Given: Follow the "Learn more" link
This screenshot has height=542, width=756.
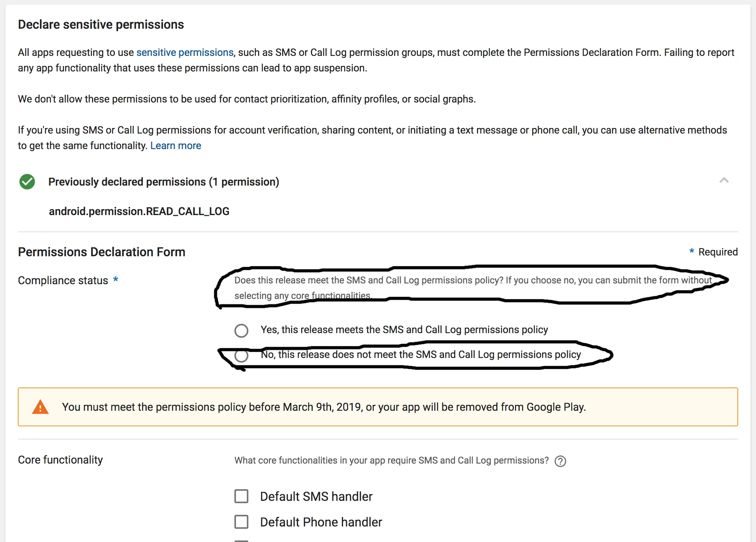Looking at the screenshot, I should pos(175,146).
